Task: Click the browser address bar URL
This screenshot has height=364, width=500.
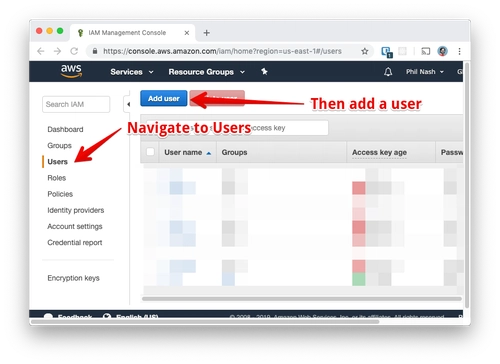Action: 222,51
